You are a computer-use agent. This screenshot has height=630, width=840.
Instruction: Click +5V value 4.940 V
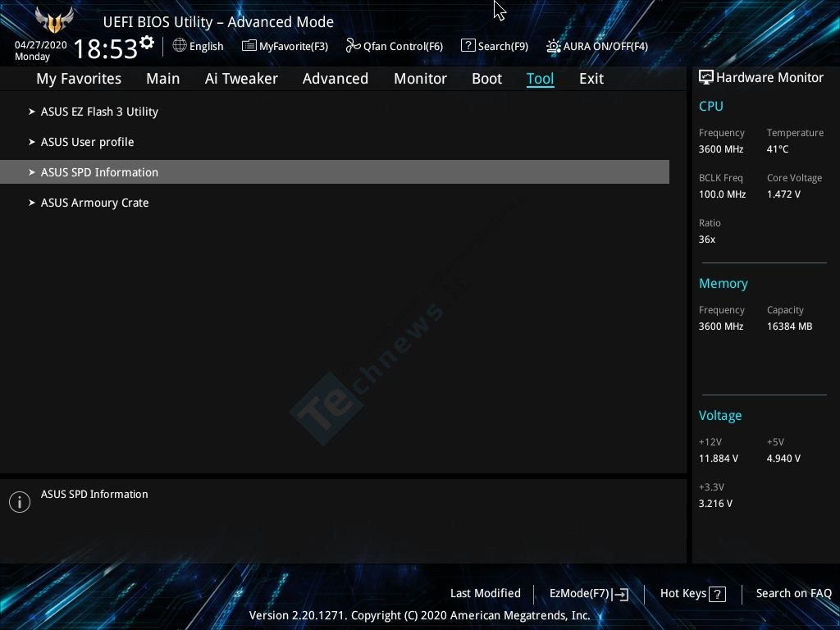coord(783,458)
